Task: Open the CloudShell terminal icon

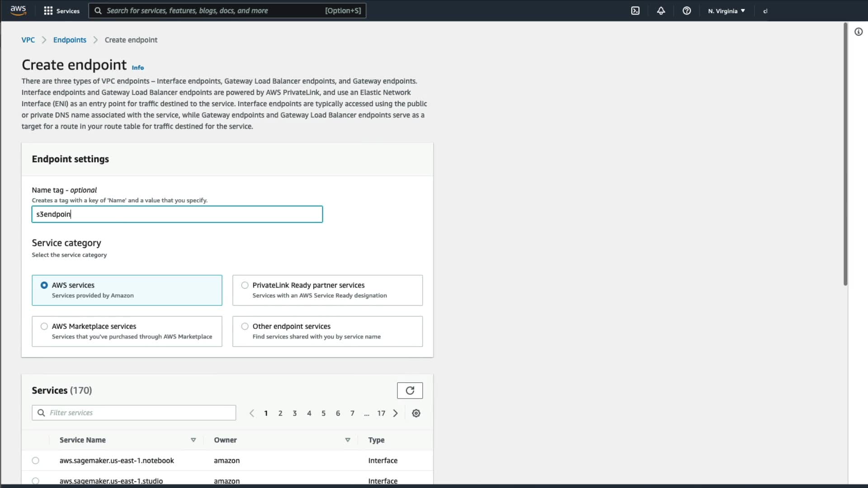Action: [x=635, y=11]
